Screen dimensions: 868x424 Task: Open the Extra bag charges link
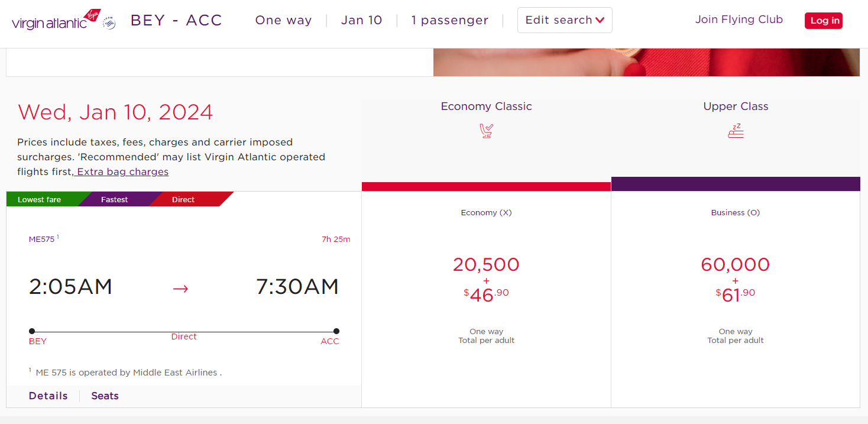122,172
